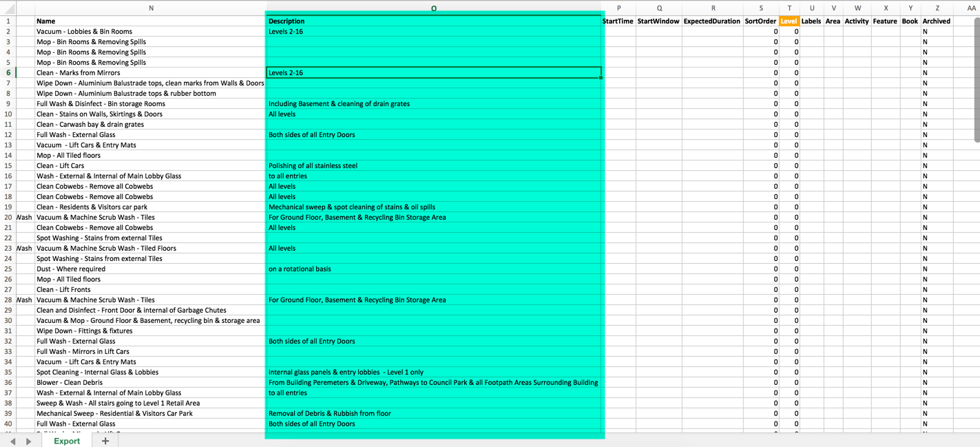
Task: Select the cell 'Clean - Lift Cars'
Action: click(x=150, y=165)
